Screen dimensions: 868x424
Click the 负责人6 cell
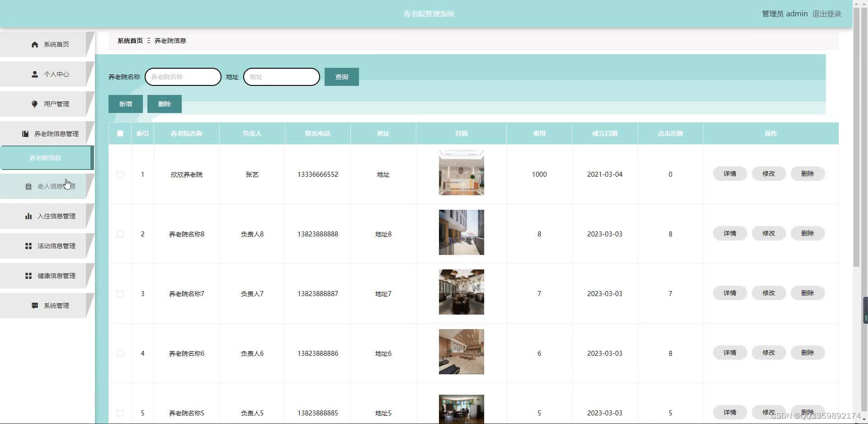click(252, 353)
